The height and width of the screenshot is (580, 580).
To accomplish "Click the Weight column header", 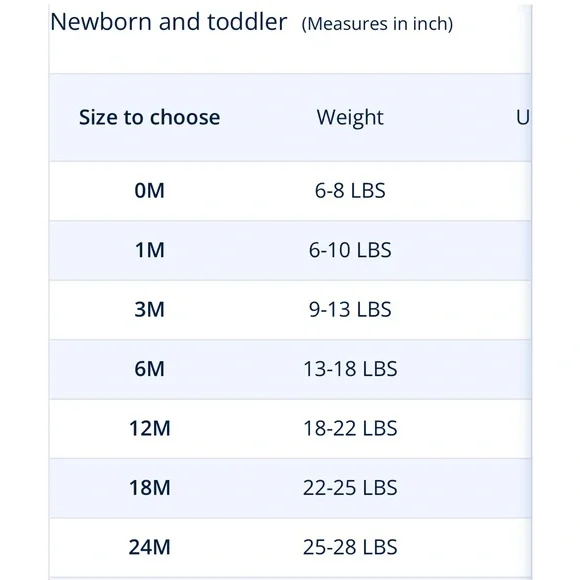I will click(350, 118).
